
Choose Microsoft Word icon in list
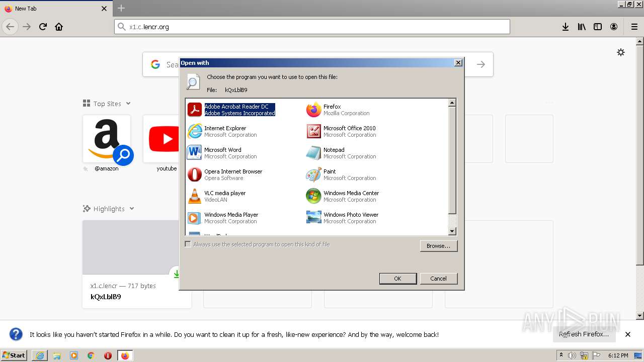(x=195, y=153)
